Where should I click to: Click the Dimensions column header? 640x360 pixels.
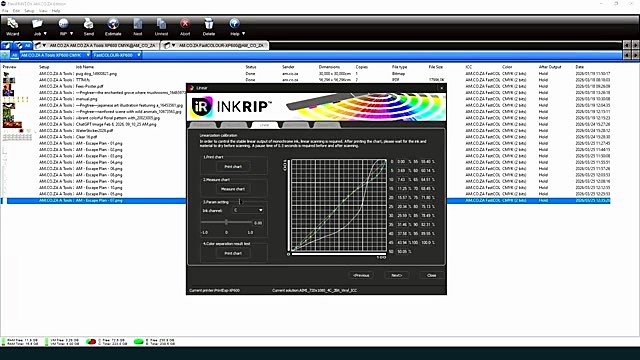329,67
